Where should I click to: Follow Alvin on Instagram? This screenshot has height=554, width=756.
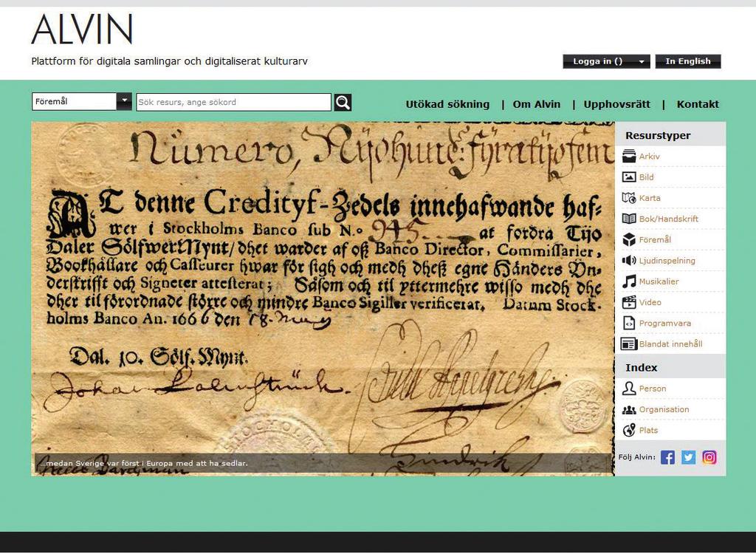709,457
